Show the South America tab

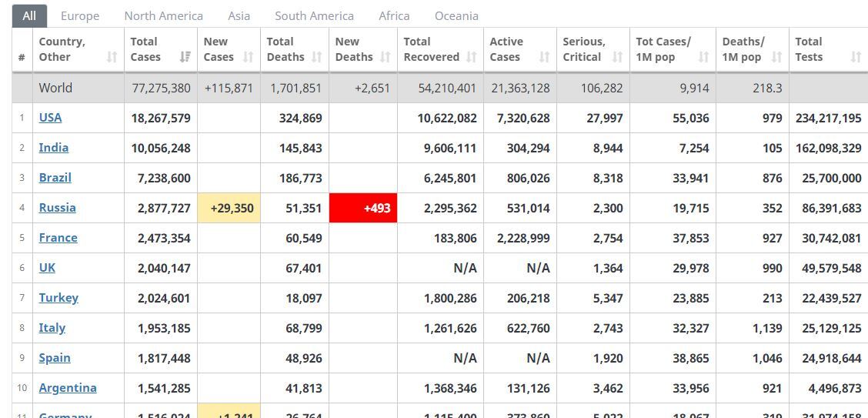314,16
